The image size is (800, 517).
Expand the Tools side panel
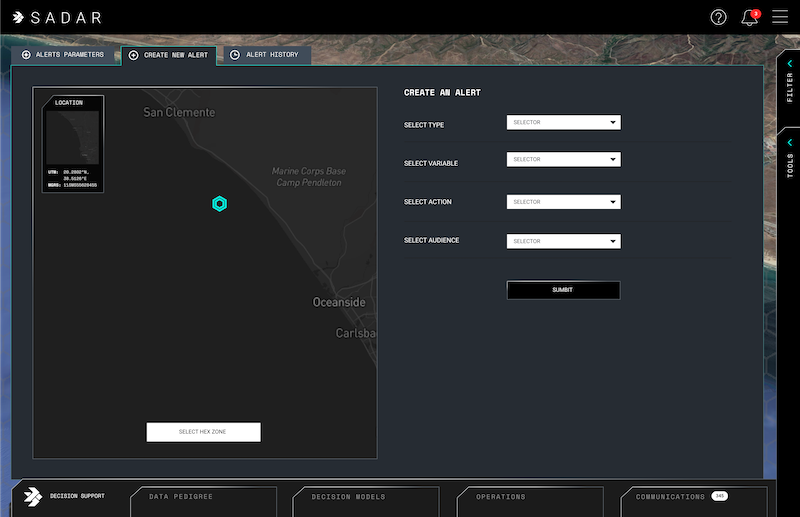789,155
